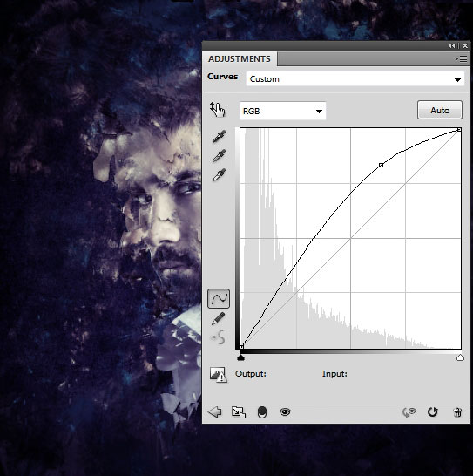Screen dimensions: 473x476
Task: Delete this adjustment layer with trash icon
Action: (x=457, y=412)
